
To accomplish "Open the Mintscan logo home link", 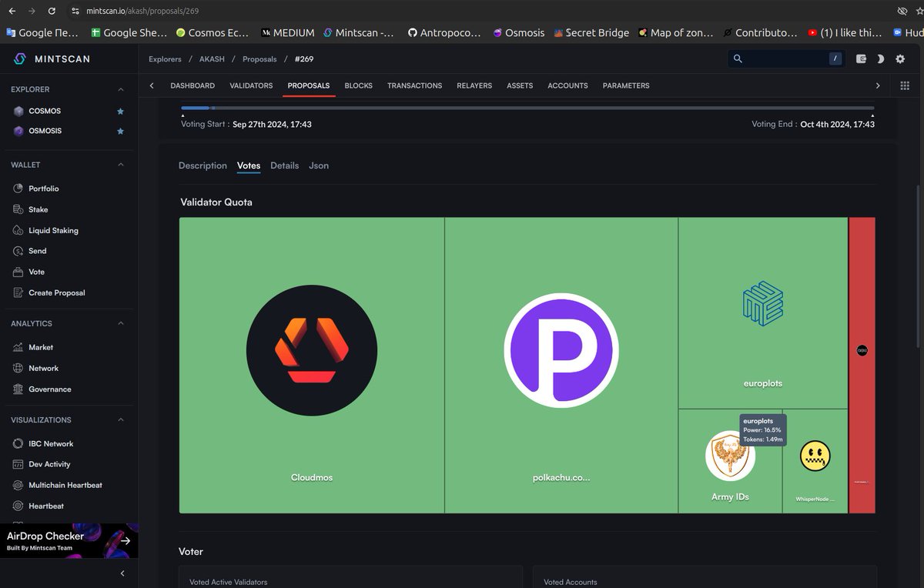I will click(x=52, y=58).
